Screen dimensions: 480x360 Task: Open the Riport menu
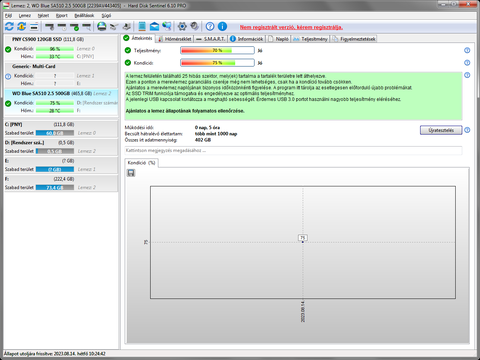point(62,15)
